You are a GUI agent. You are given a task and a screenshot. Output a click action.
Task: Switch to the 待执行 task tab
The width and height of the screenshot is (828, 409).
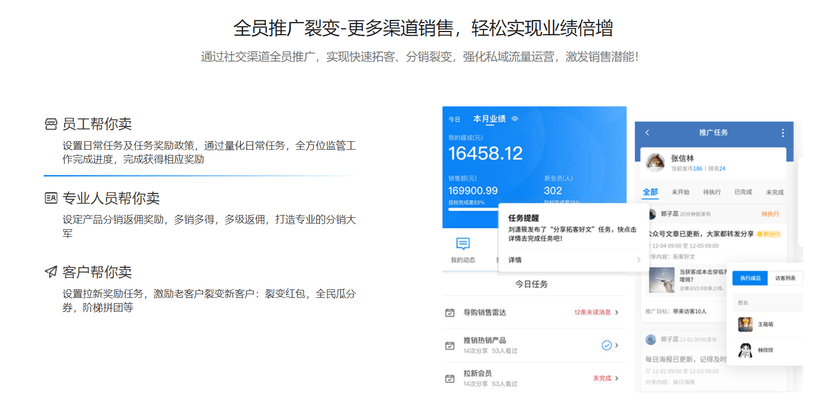point(712,192)
